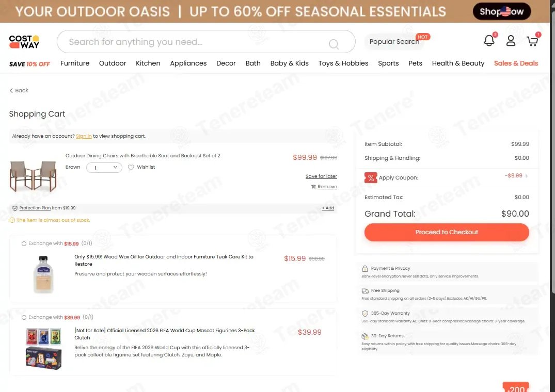Viewport: 555px width, 392px height.
Task: Open the shopping cart icon in header
Action: click(x=532, y=41)
